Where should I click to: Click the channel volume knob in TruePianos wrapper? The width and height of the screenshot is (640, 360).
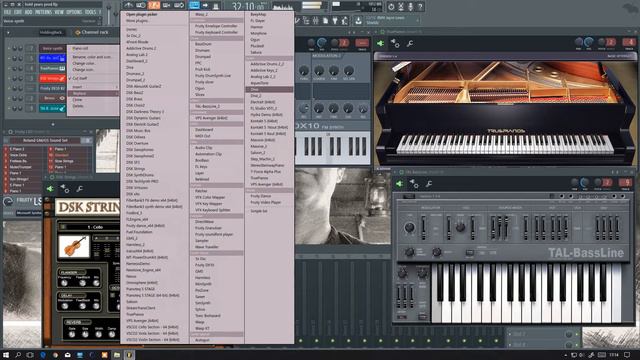point(589,42)
